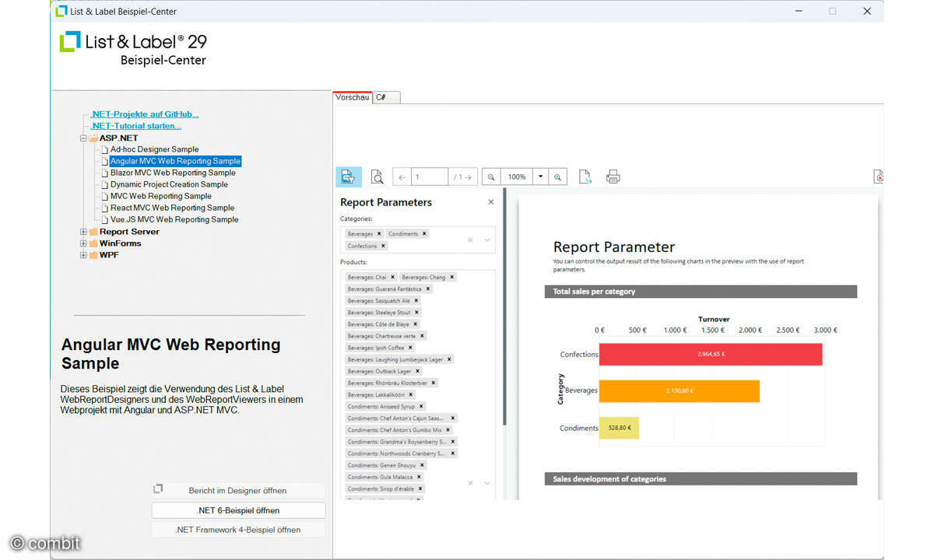Click the yellow Condiments bar
Screen dimensions: 934x560
[x=619, y=427]
